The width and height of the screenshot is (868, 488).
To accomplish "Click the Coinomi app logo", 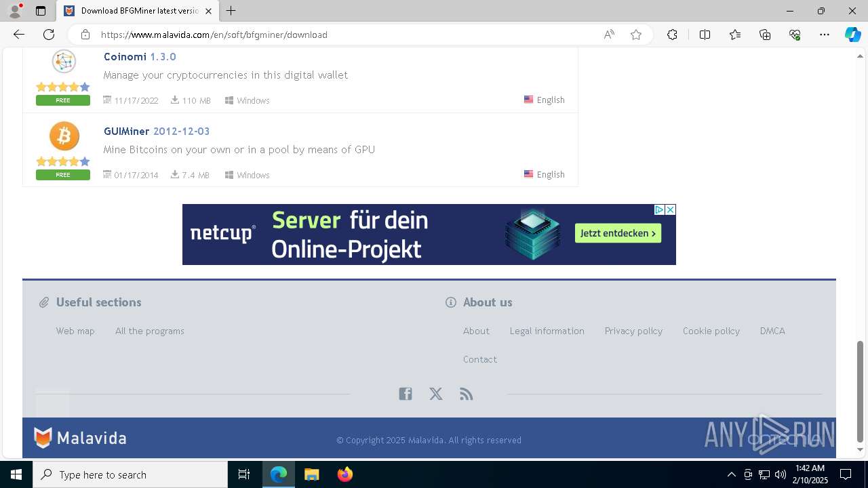I will (64, 62).
